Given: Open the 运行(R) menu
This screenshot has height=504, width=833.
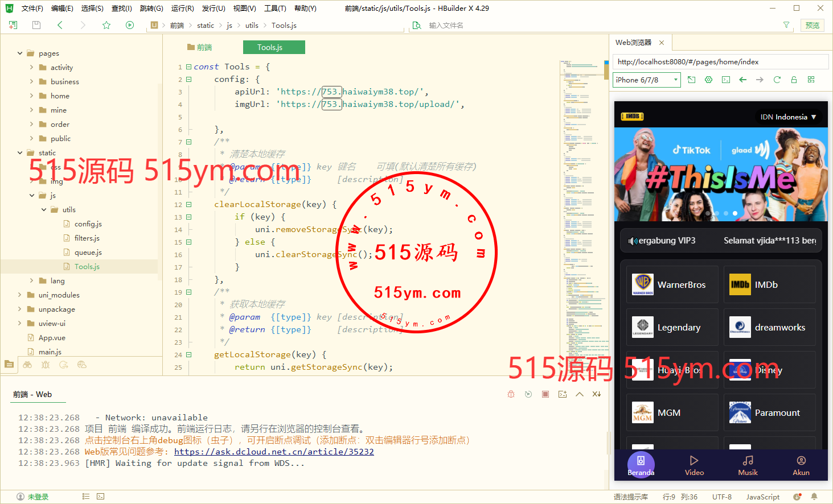Looking at the screenshot, I should point(182,9).
